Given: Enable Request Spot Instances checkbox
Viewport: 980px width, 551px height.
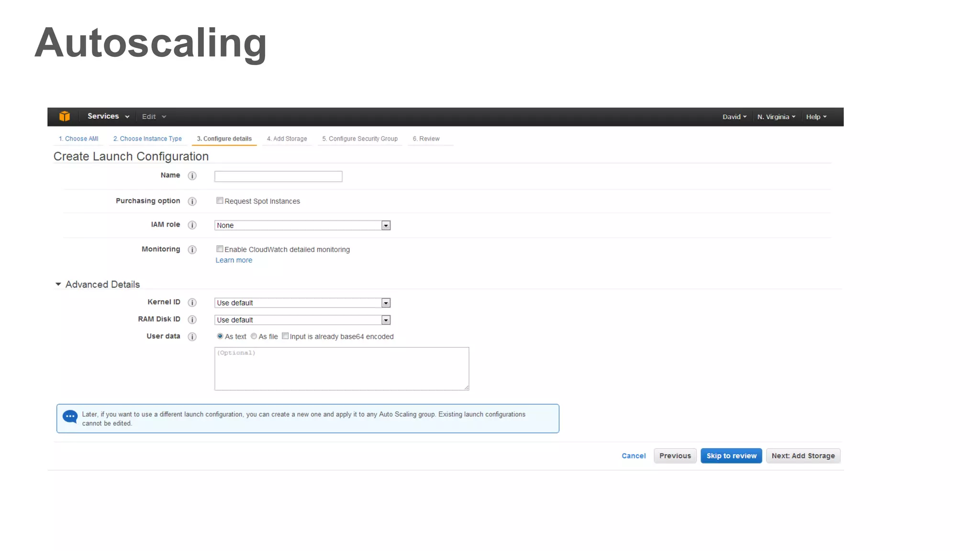Looking at the screenshot, I should [220, 201].
